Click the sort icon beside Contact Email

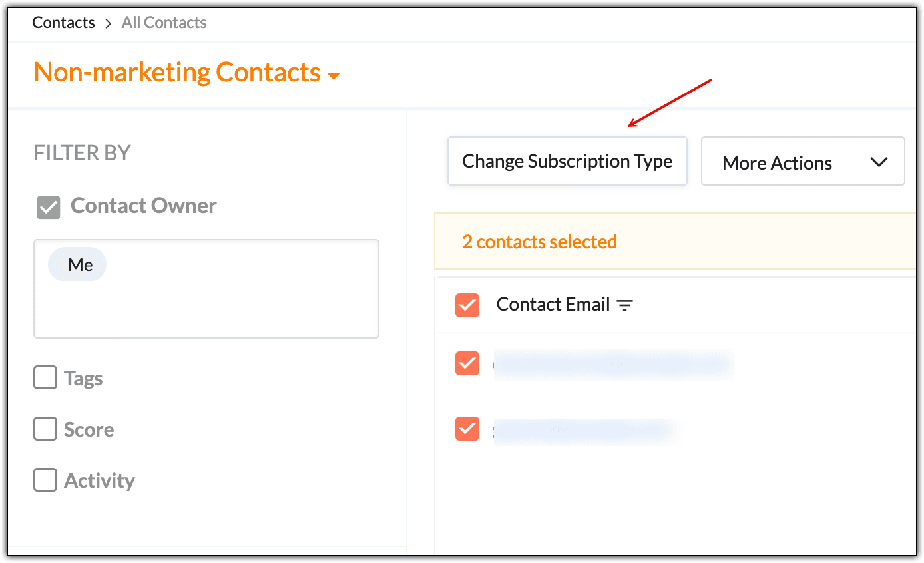[624, 305]
